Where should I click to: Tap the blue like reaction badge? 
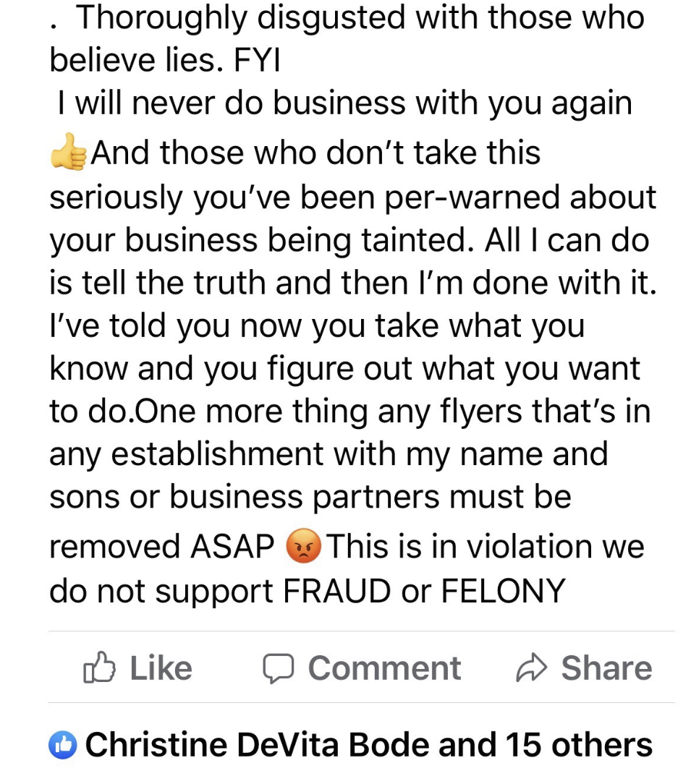(63, 744)
